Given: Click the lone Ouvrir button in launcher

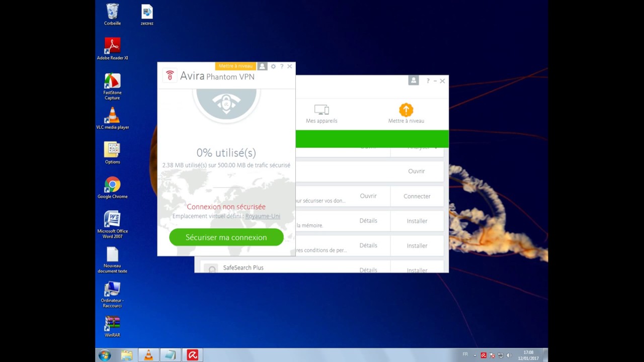Looking at the screenshot, I should (x=417, y=171).
